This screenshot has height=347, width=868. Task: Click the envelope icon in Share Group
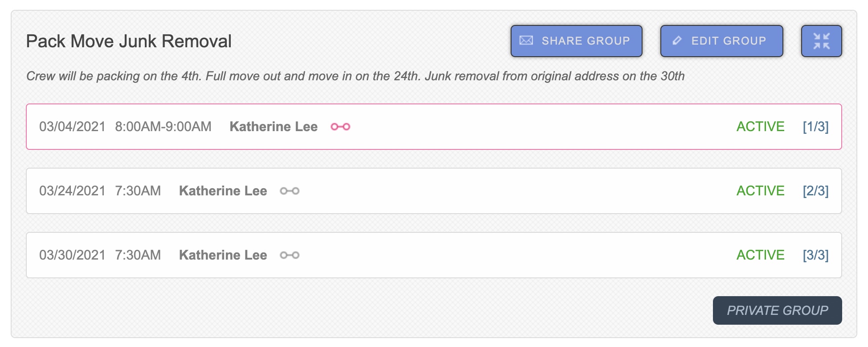point(526,41)
